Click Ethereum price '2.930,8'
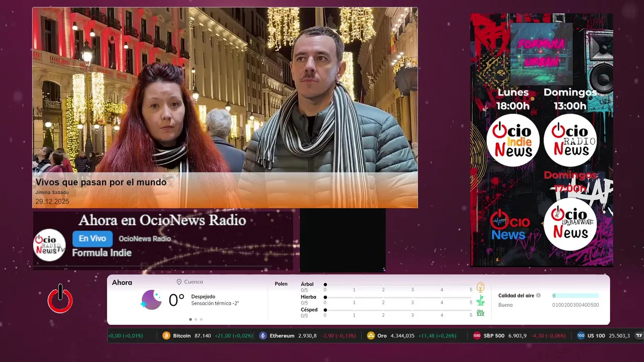Viewport: 644px width, 362px height. (x=307, y=335)
